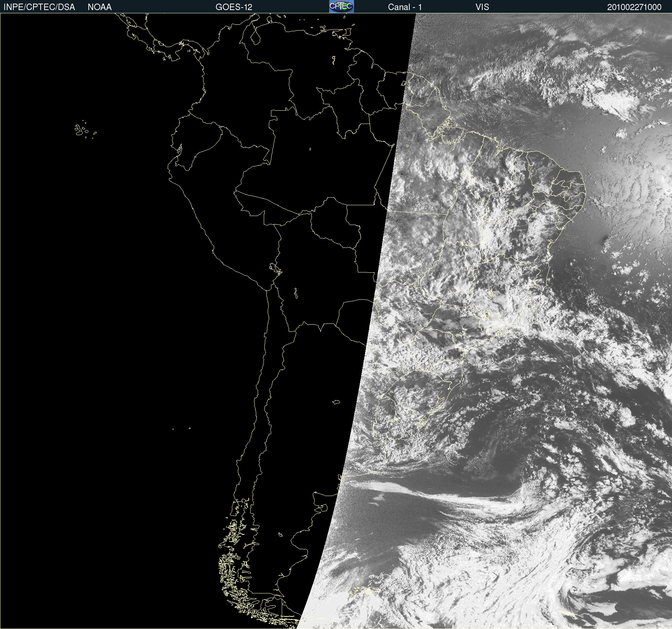Click the CPTEC logo in the header
This screenshot has width=672, height=629.
pos(341,6)
